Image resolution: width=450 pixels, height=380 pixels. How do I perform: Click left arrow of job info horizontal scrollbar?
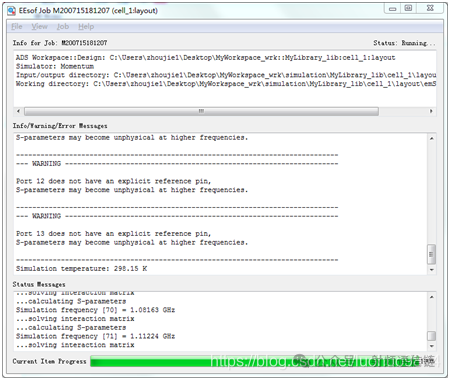(18, 111)
